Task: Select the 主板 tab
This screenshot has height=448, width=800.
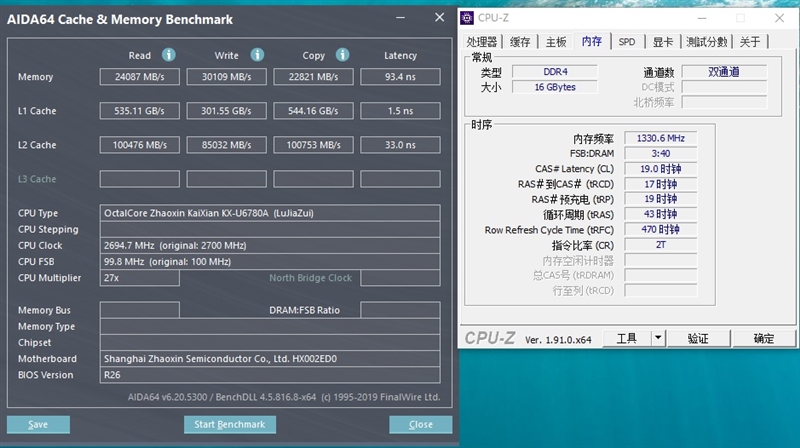Action: tap(556, 42)
